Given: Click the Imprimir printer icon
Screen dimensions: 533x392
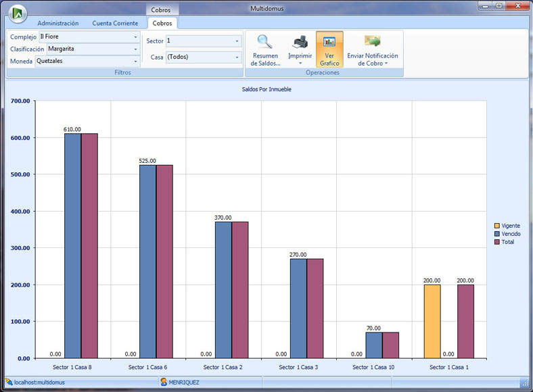Looking at the screenshot, I should click(300, 43).
